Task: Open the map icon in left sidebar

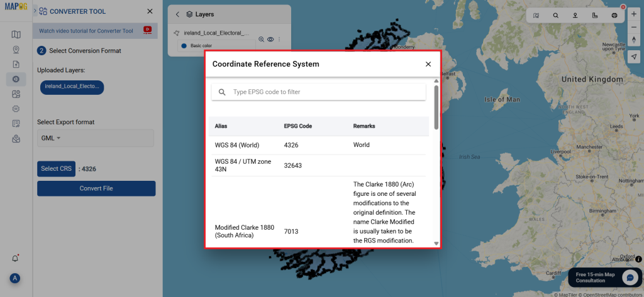Action: tap(16, 35)
